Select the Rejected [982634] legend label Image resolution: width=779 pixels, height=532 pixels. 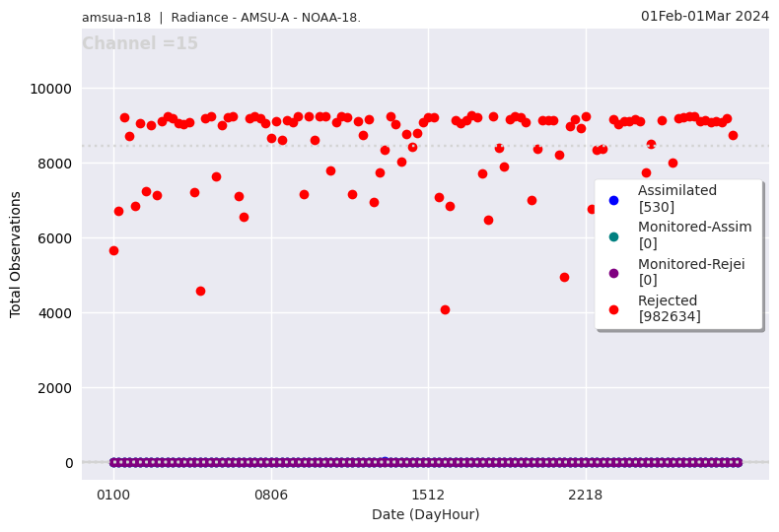[x=681, y=308]
